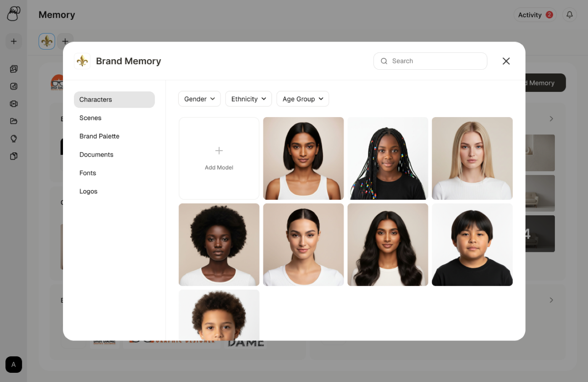
Task: Open the copy documents sidebar icon
Action: pyautogui.click(x=14, y=156)
